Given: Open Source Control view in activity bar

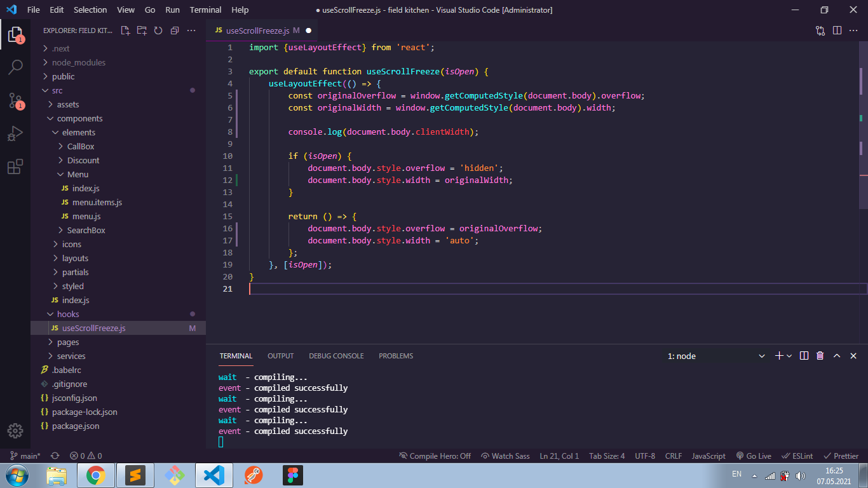Looking at the screenshot, I should click(15, 100).
